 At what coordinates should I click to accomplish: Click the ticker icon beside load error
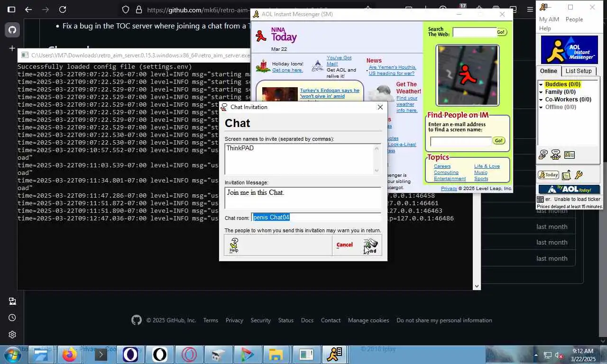(540, 200)
